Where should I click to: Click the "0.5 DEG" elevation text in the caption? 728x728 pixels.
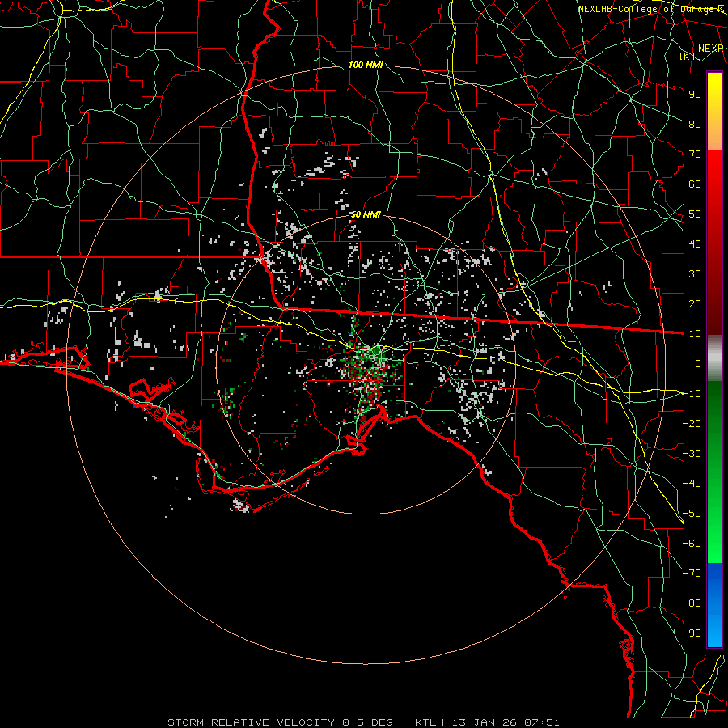click(x=368, y=722)
